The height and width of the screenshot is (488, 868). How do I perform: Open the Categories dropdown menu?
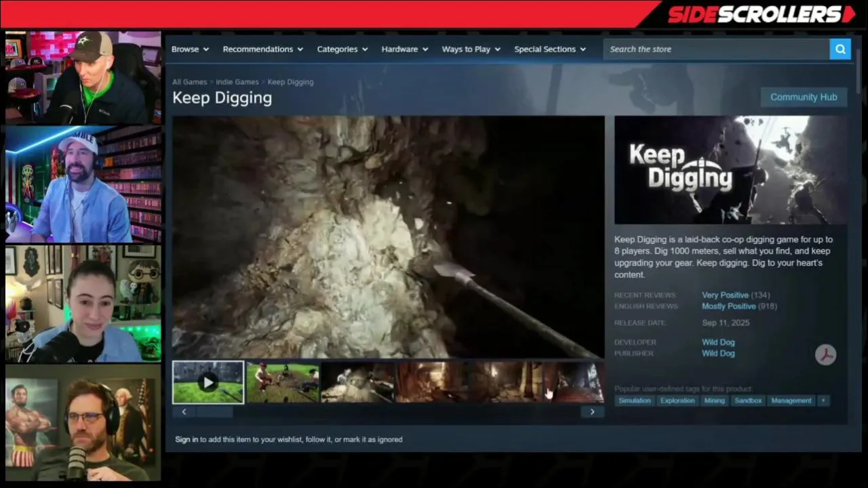tap(342, 49)
